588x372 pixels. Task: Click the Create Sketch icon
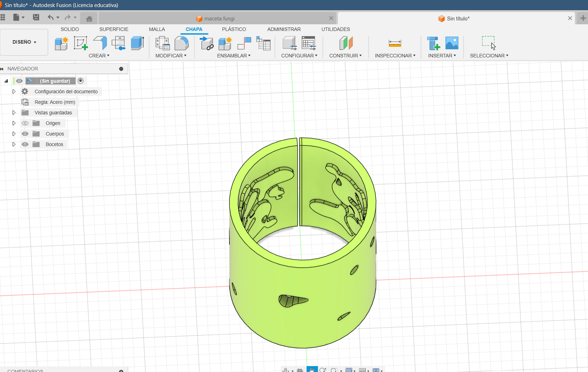coord(81,43)
